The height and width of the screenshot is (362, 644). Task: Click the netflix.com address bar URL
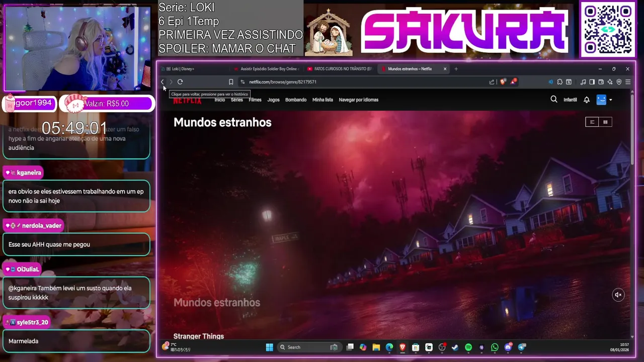click(283, 82)
